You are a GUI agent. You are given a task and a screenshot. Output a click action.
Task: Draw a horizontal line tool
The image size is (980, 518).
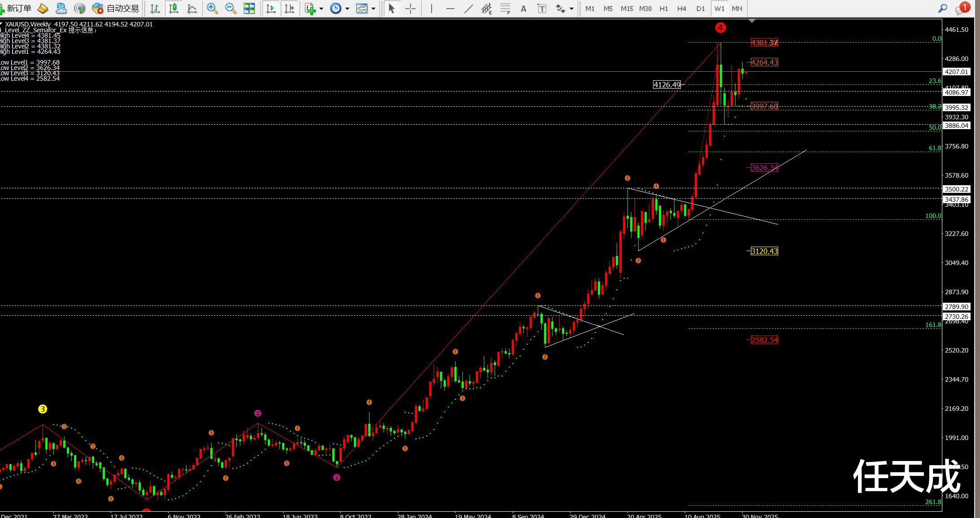coord(450,9)
